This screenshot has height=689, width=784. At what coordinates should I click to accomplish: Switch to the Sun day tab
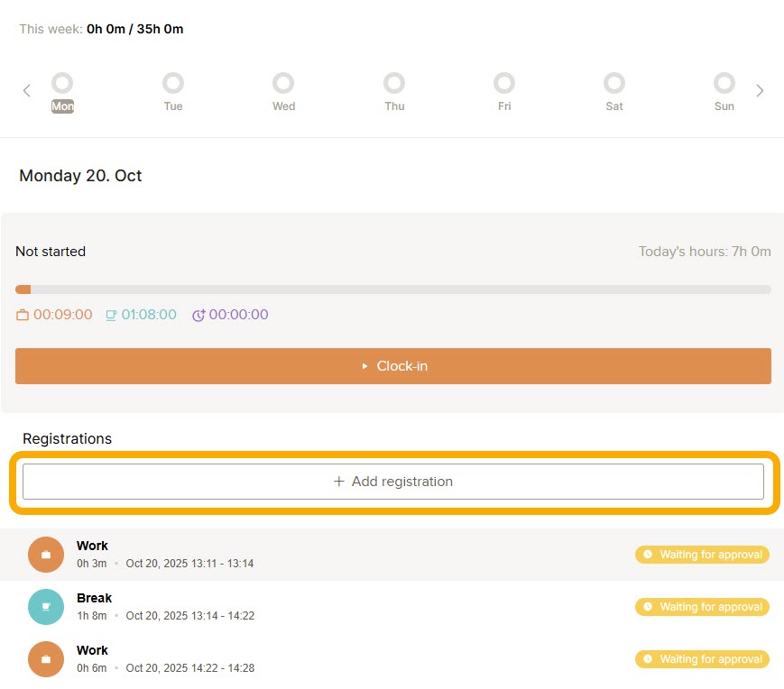[x=724, y=106]
